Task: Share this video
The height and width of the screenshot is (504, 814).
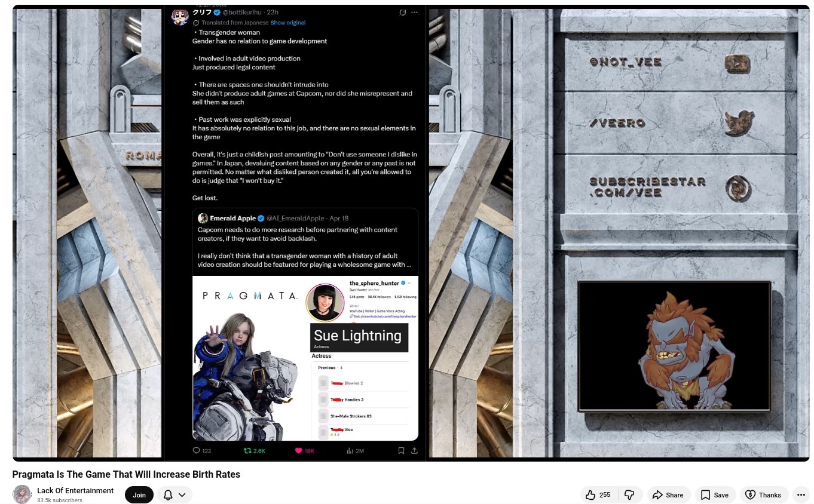Action: point(668,494)
